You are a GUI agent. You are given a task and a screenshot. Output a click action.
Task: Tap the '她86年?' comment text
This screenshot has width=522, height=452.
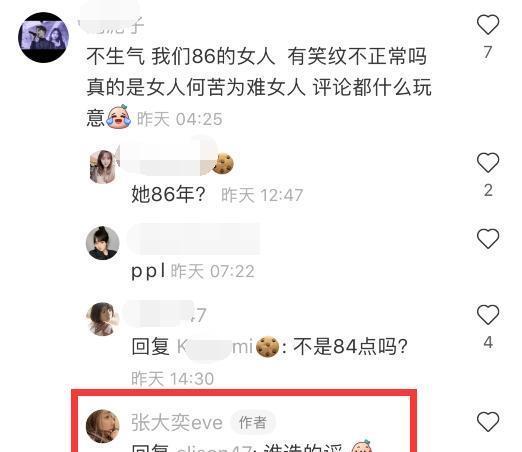pos(168,194)
